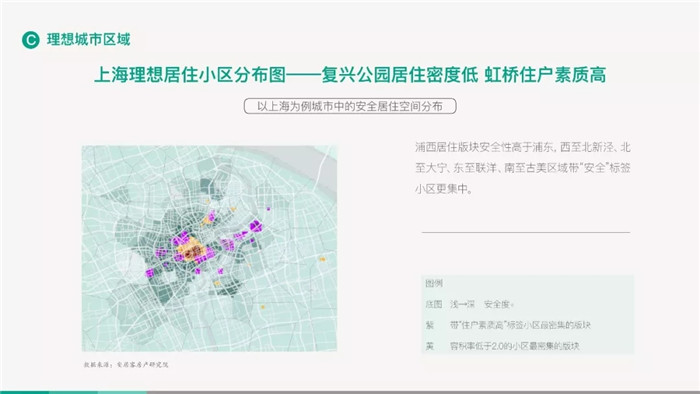Click the main title 上海理想居住小区分布图

pos(190,75)
